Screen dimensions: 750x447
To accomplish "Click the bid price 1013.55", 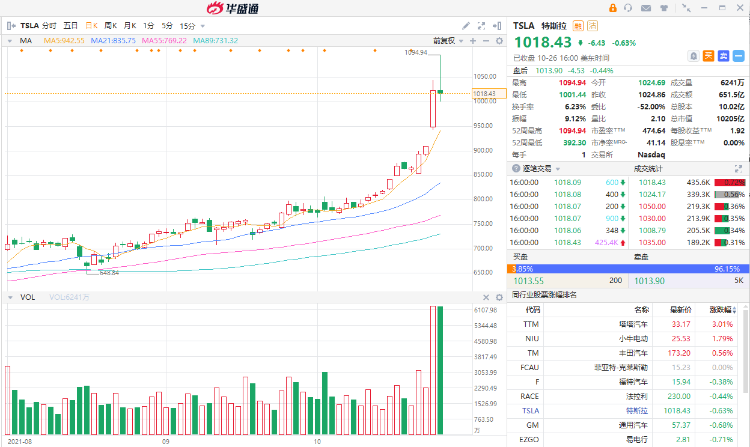I will coord(529,281).
